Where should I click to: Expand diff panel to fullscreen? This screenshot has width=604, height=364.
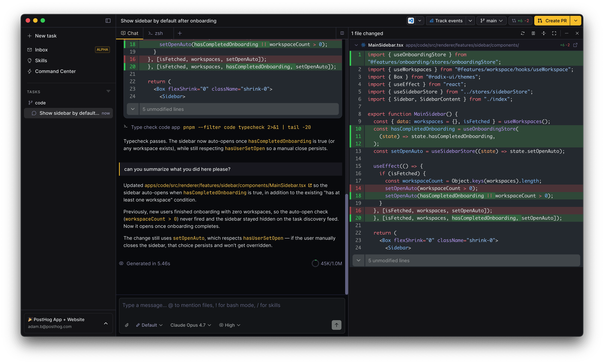pyautogui.click(x=554, y=33)
